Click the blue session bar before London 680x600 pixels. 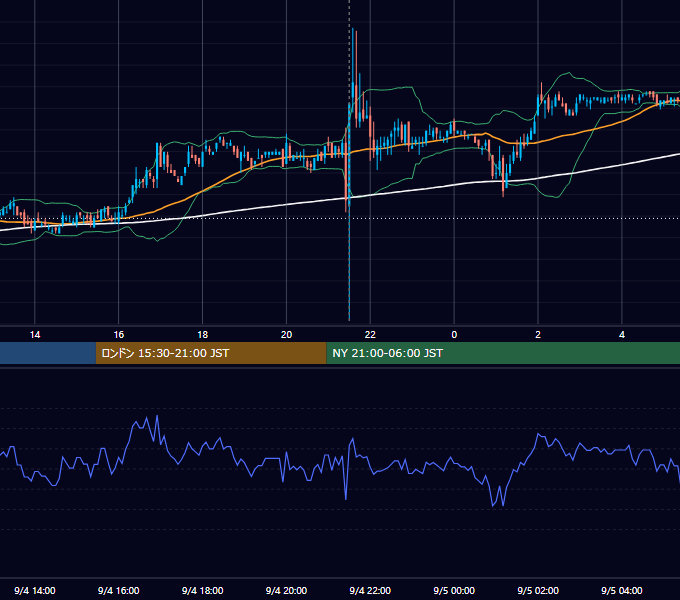click(48, 353)
